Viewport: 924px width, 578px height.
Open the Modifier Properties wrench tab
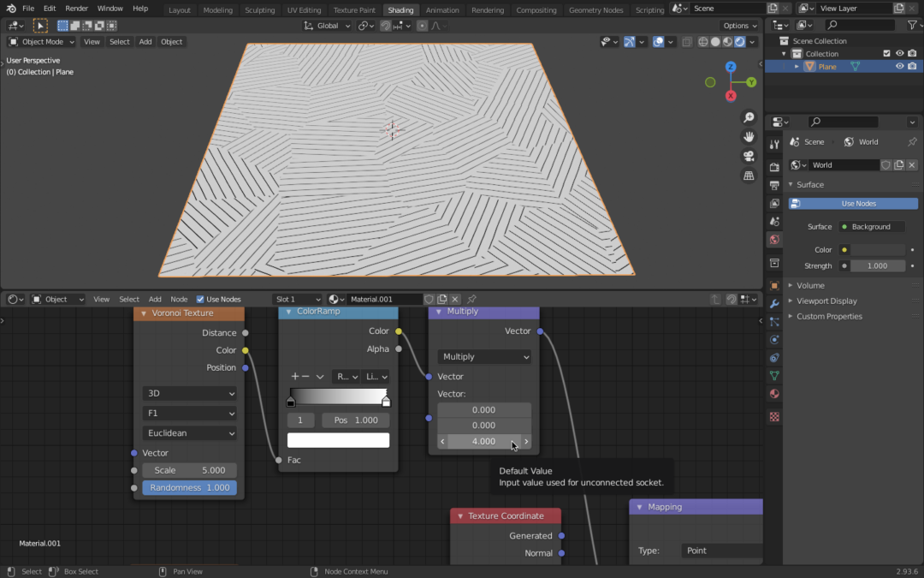(x=774, y=301)
